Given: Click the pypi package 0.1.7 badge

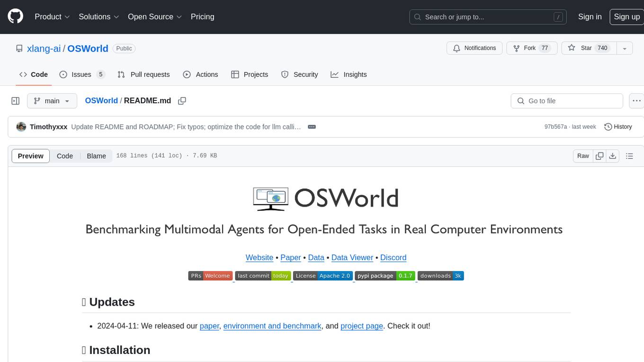Looking at the screenshot, I should tap(385, 276).
